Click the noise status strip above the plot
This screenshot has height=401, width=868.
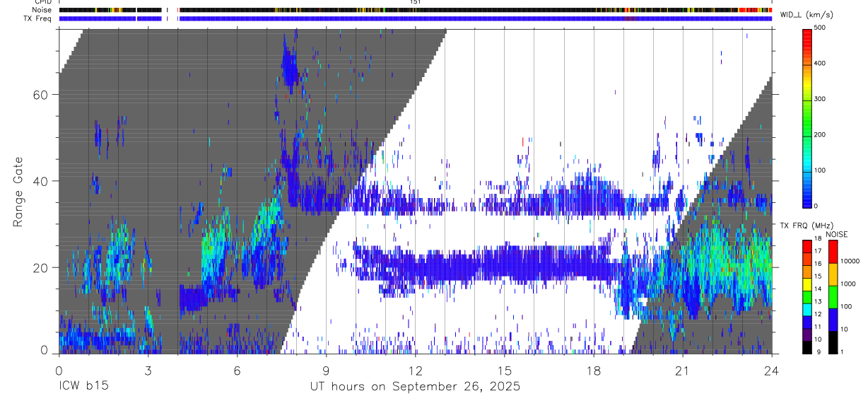(x=415, y=11)
